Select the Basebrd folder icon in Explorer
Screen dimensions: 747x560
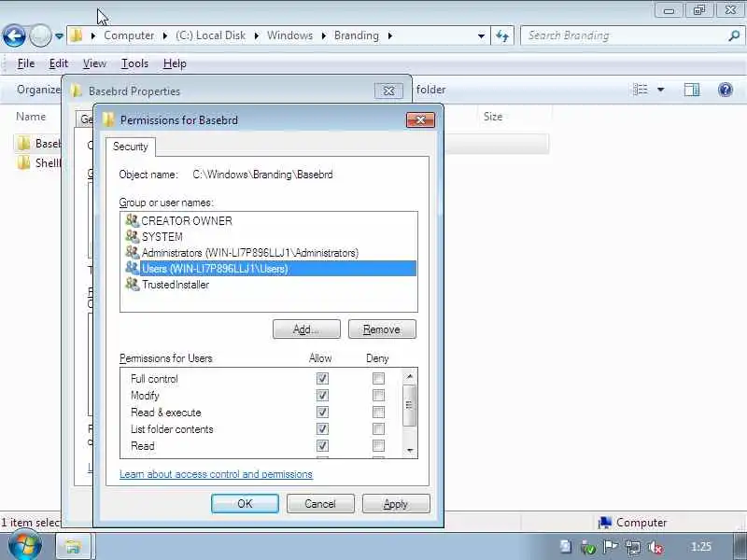(23, 144)
